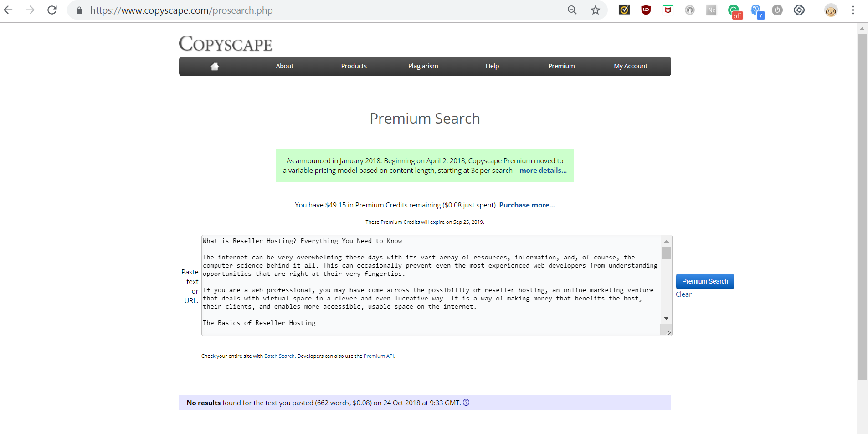Open the spiral swirl extension icon
Viewport: 868px width, 434px height.
(799, 10)
